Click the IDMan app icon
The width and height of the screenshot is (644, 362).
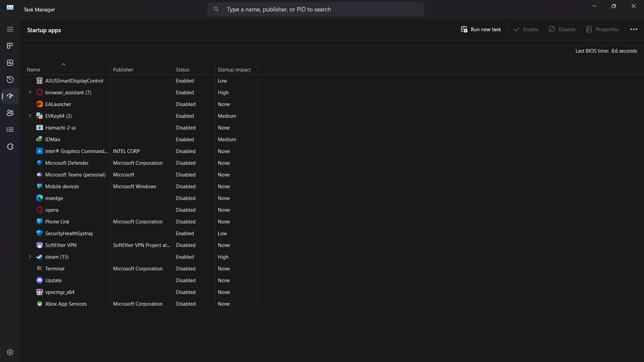pos(40,139)
